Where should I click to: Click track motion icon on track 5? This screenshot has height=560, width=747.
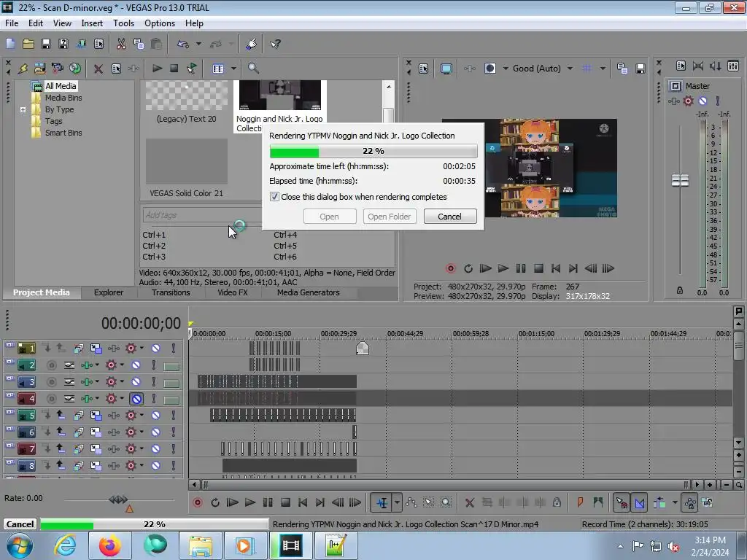coord(96,415)
